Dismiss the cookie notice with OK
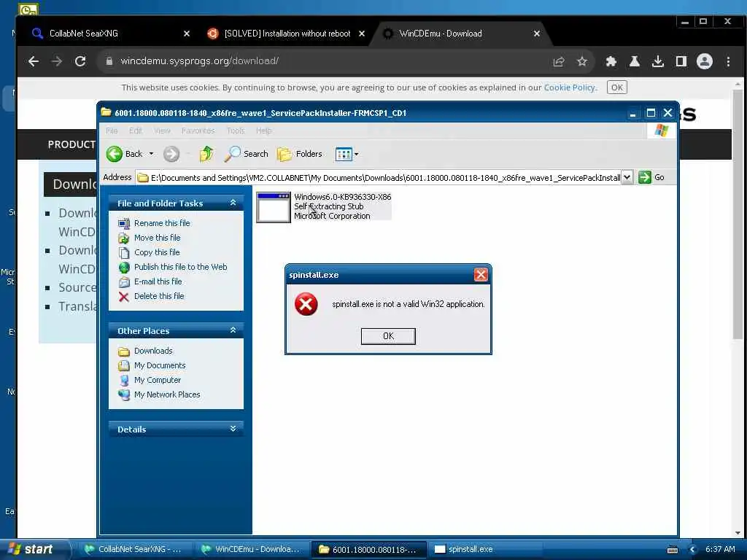 tap(616, 87)
